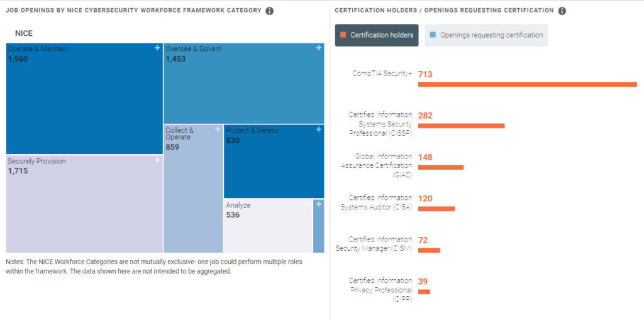
Task: Click info icon beside NICE framework category title
Action: point(269,11)
